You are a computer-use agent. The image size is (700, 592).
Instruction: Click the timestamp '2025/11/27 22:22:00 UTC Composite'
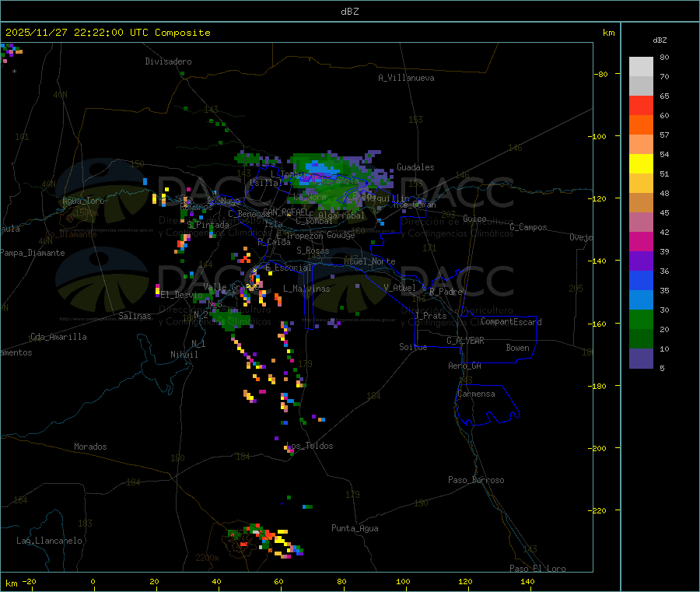pyautogui.click(x=107, y=33)
